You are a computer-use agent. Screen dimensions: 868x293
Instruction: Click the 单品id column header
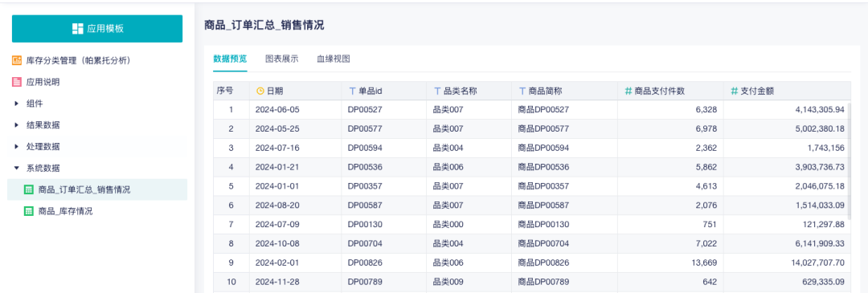pos(384,91)
